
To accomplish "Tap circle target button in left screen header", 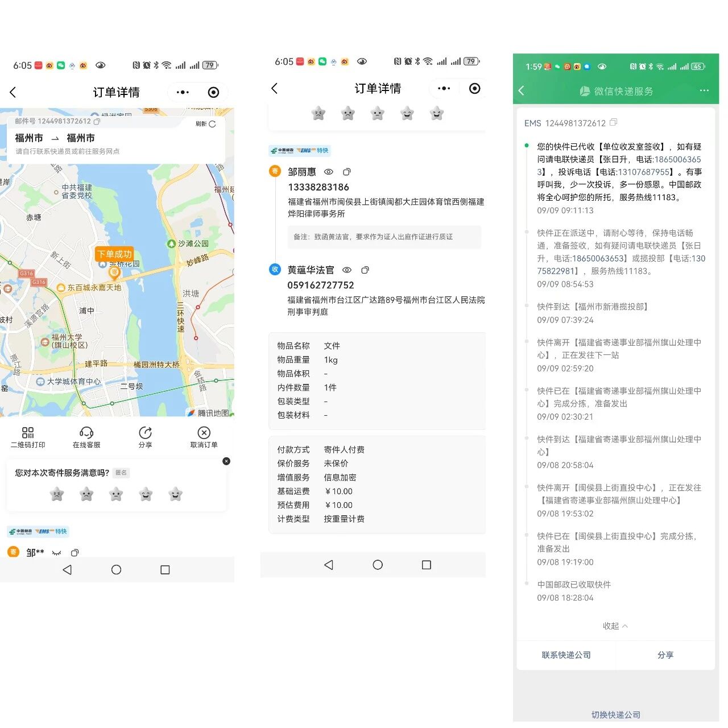I will click(213, 92).
